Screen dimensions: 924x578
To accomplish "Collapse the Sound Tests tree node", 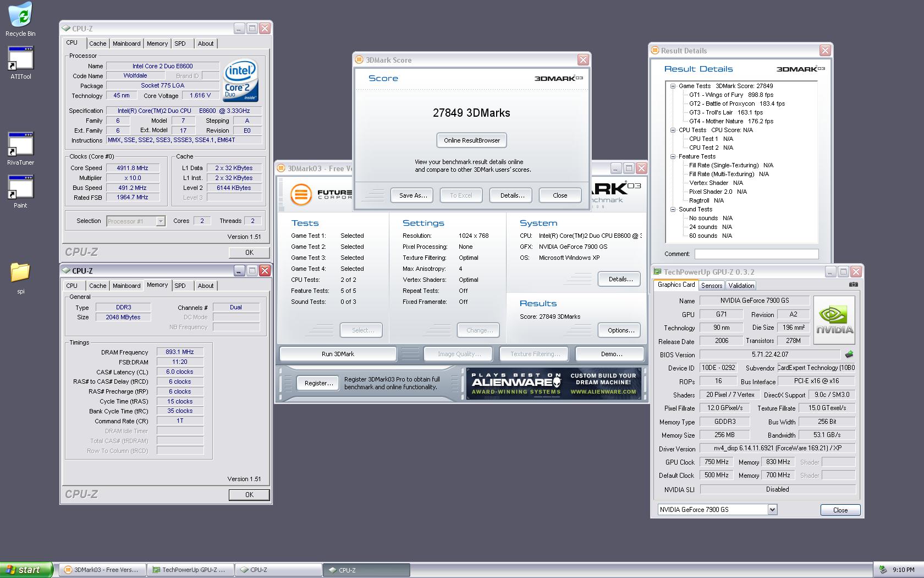I will click(673, 209).
